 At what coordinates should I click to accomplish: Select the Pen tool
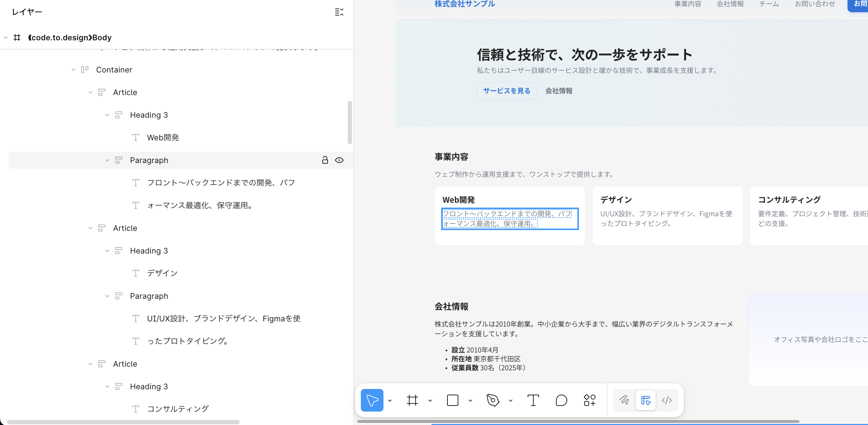(493, 400)
